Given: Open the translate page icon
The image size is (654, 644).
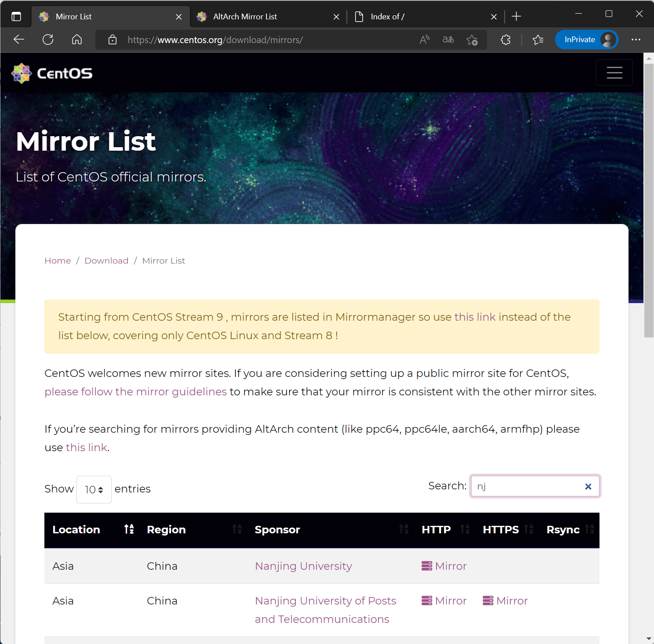Looking at the screenshot, I should coord(448,40).
